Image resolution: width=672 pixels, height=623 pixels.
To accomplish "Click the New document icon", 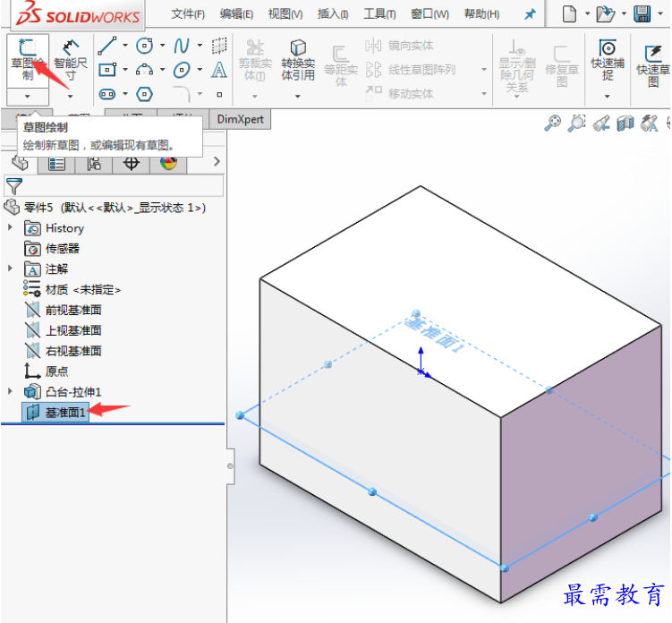I will [x=569, y=13].
